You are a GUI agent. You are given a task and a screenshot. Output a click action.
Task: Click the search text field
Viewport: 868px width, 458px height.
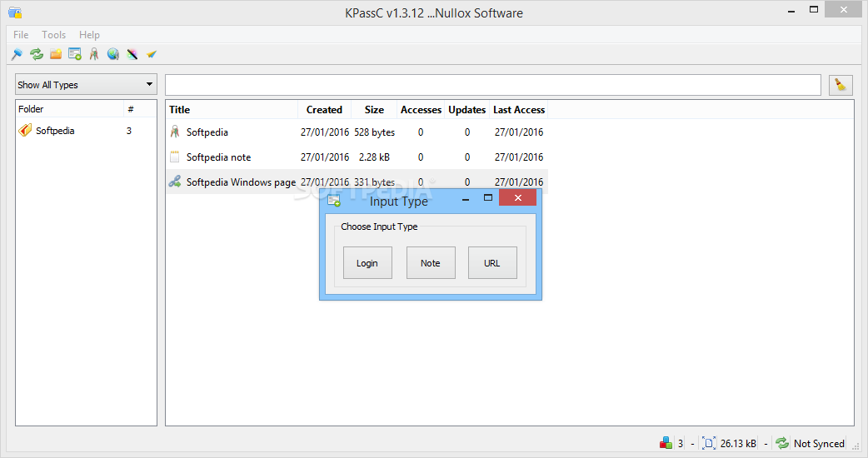tap(492, 85)
